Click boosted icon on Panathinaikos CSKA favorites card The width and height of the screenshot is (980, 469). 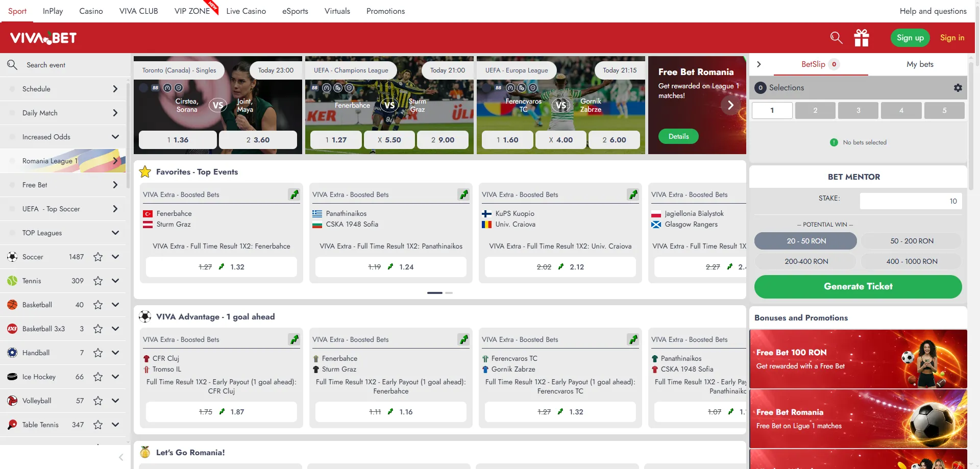pos(463,194)
